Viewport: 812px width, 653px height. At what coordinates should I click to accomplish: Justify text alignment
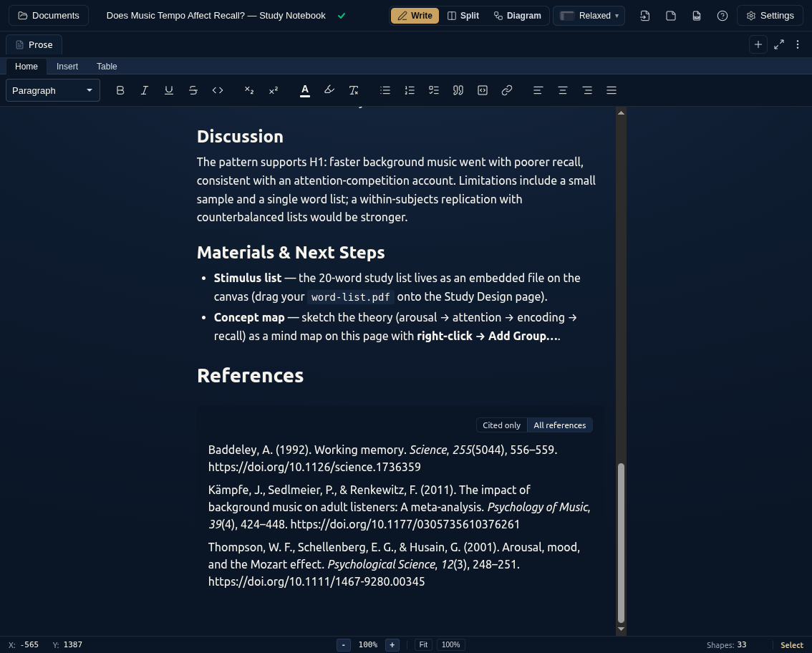(612, 91)
